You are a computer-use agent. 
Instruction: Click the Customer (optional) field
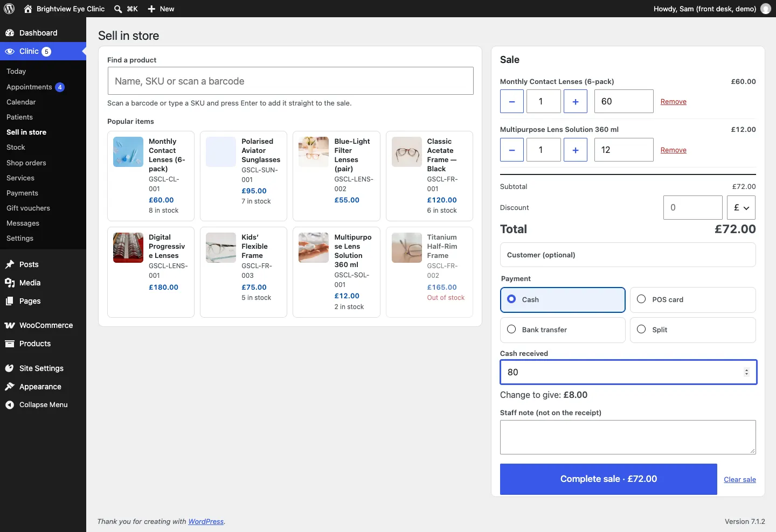pos(628,255)
